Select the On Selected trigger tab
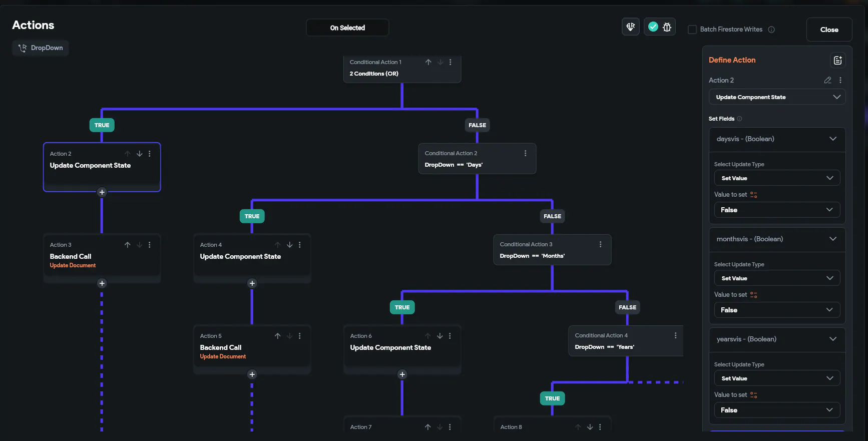This screenshot has width=868, height=441. coord(347,28)
